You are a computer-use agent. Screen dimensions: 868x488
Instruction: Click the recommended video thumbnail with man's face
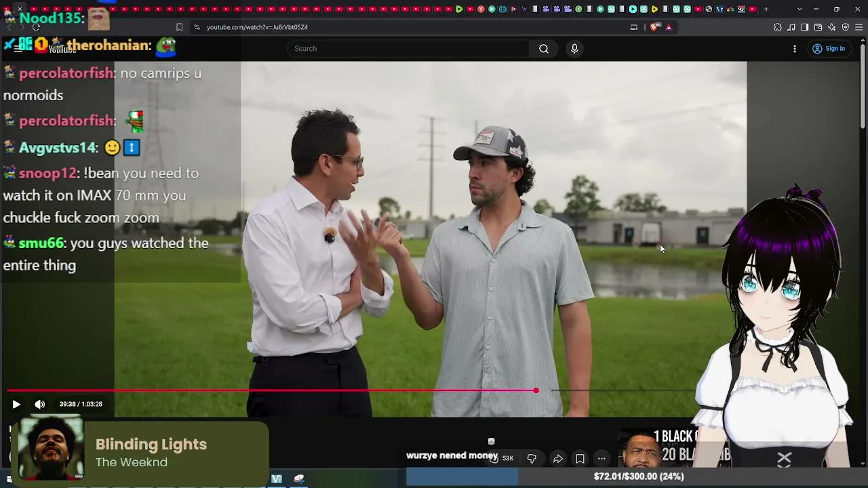(x=656, y=448)
